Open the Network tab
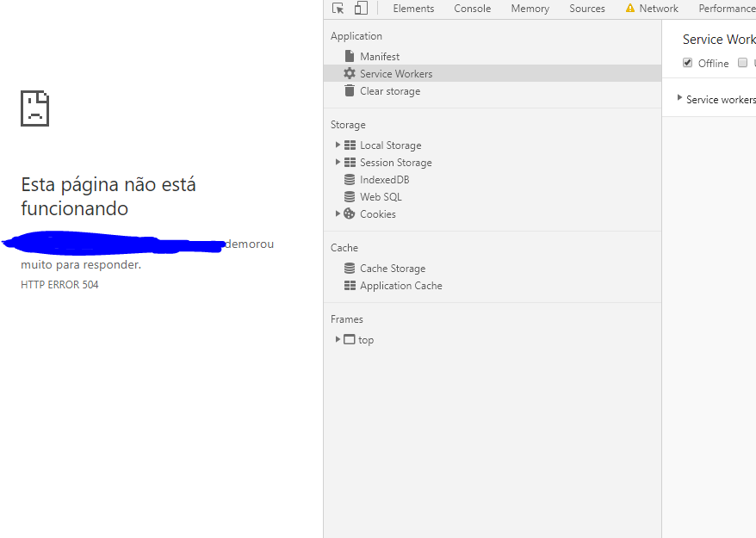756x538 pixels. point(659,9)
